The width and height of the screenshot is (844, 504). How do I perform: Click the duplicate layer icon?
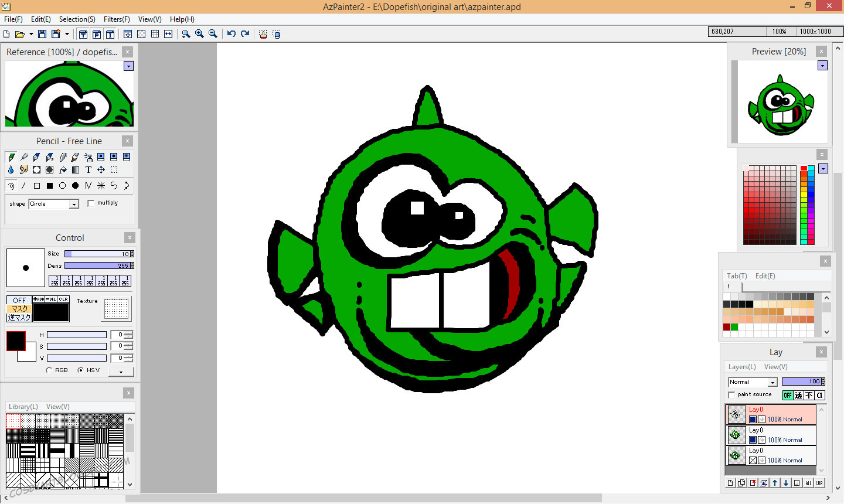pos(741,483)
